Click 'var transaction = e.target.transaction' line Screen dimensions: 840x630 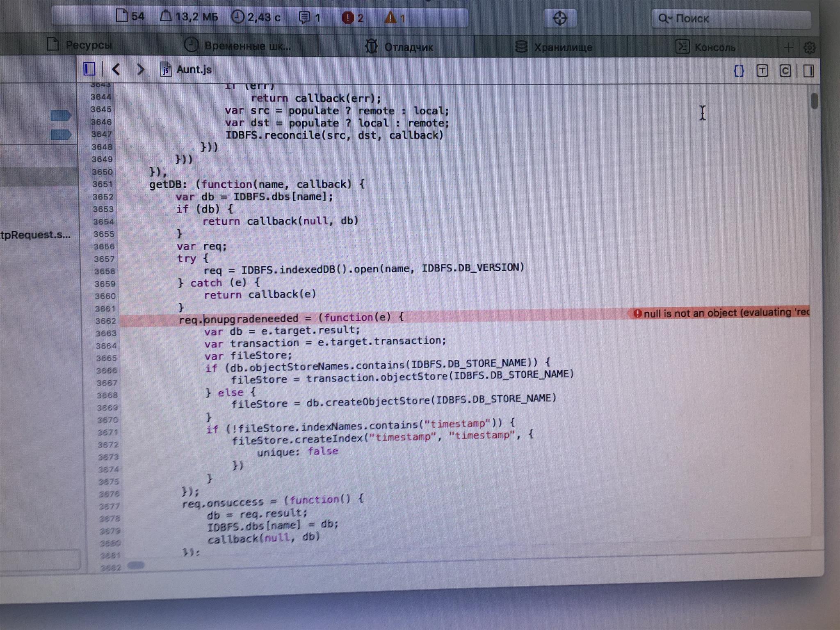pos(325,342)
